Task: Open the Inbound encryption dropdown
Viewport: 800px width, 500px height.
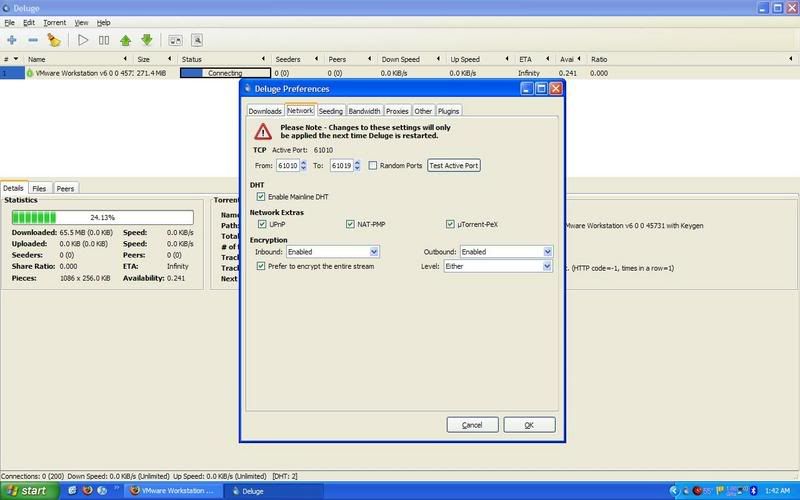Action: [332, 252]
